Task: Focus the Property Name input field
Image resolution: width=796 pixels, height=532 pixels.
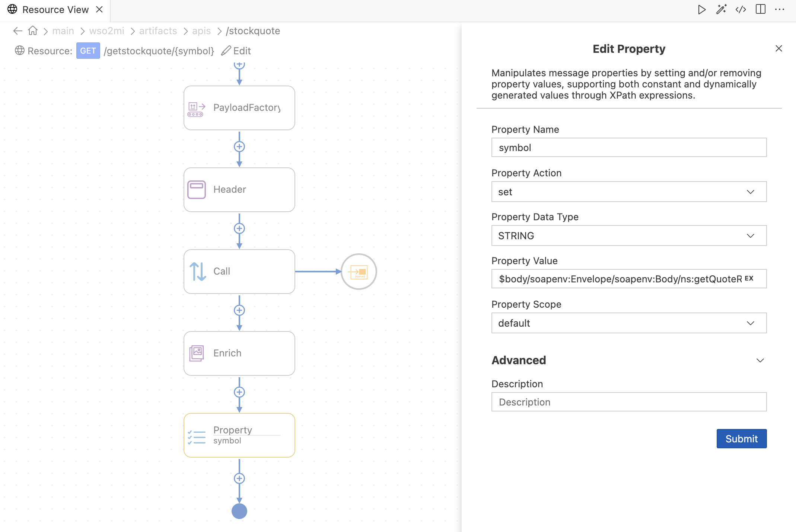Action: tap(629, 147)
